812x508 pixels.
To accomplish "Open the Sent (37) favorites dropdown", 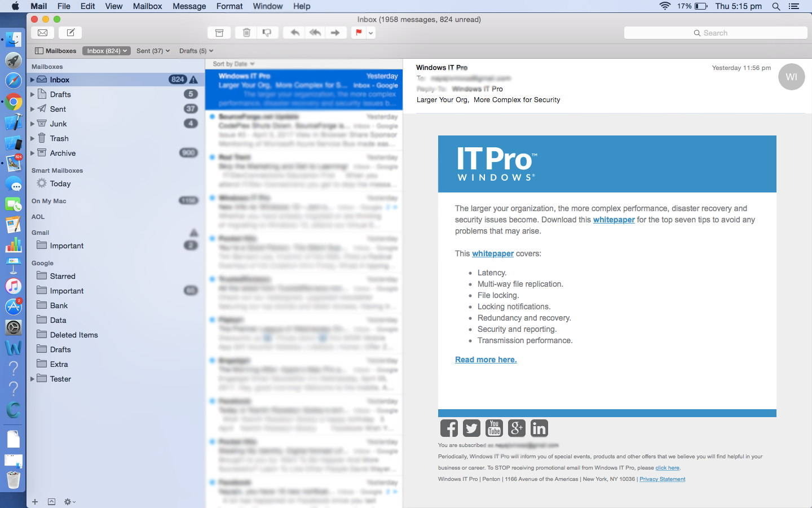I will [x=153, y=51].
